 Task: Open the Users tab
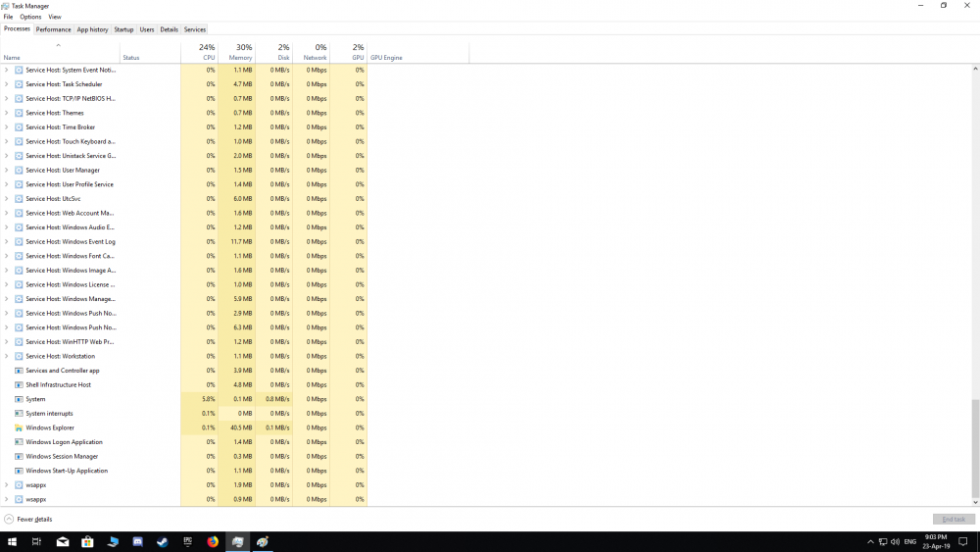(147, 29)
